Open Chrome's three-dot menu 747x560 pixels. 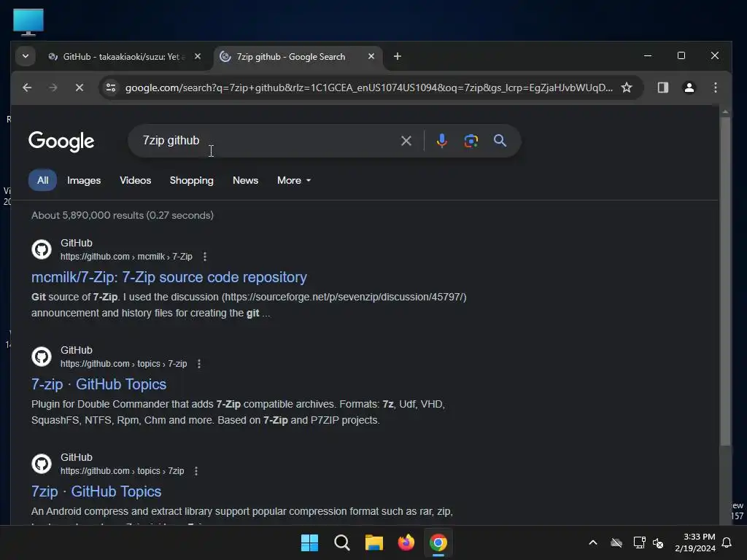click(x=715, y=87)
